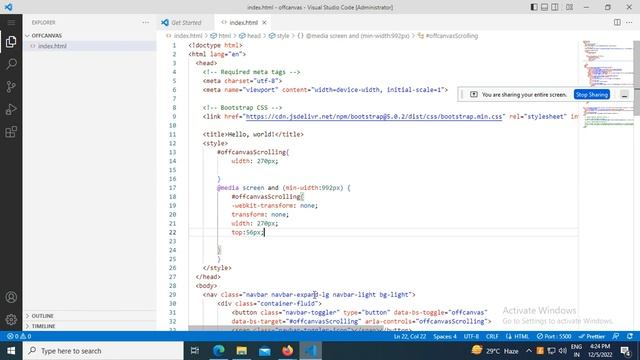Toggle secondary side bar layout icon
This screenshot has width=640, height=360.
(555, 7)
